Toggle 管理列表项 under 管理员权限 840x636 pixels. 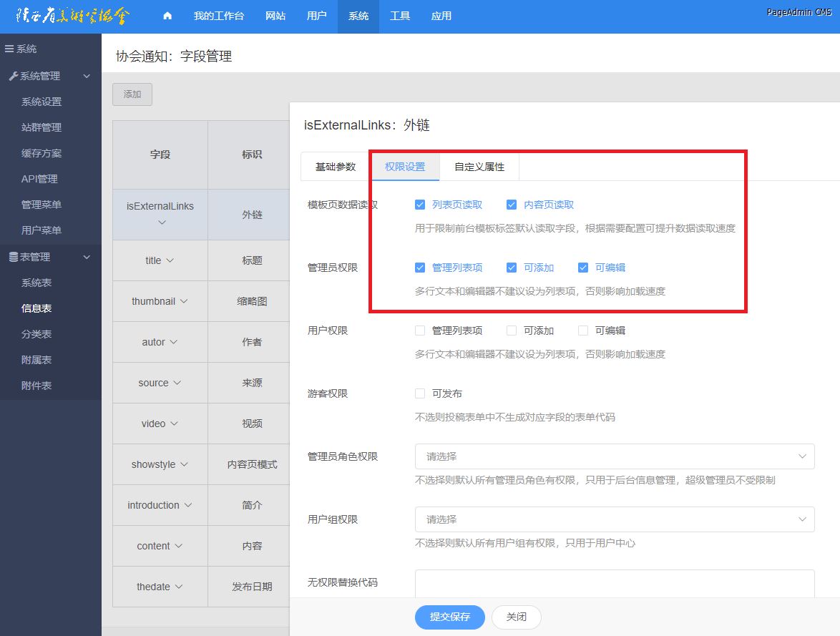pyautogui.click(x=420, y=268)
